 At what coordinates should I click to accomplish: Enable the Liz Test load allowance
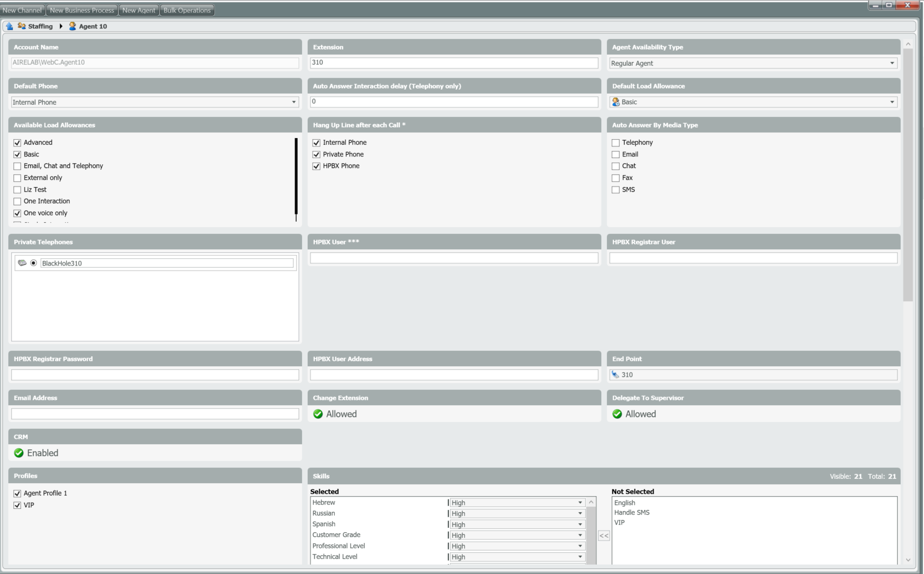[x=17, y=190]
